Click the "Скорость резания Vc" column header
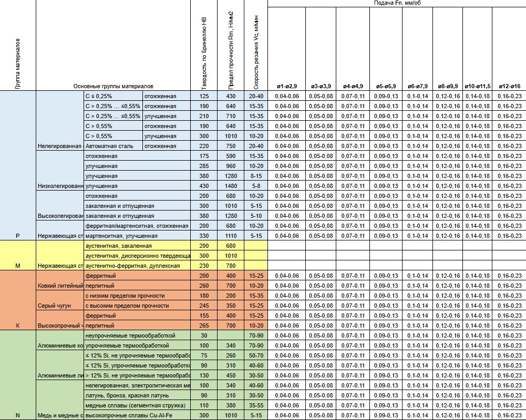This screenshot has height=420, width=526. point(256,52)
